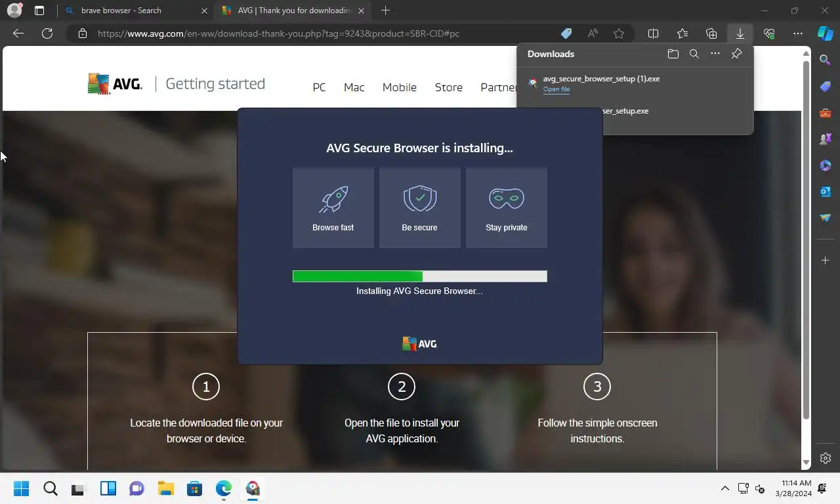Pin the Downloads panel
The height and width of the screenshot is (504, 840).
point(736,54)
